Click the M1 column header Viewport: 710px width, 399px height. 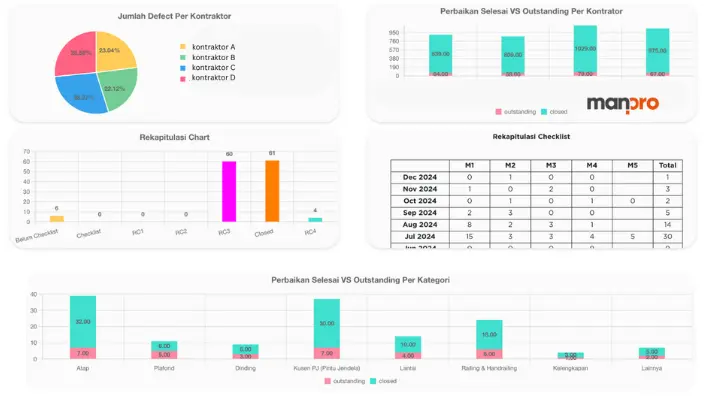(470, 165)
